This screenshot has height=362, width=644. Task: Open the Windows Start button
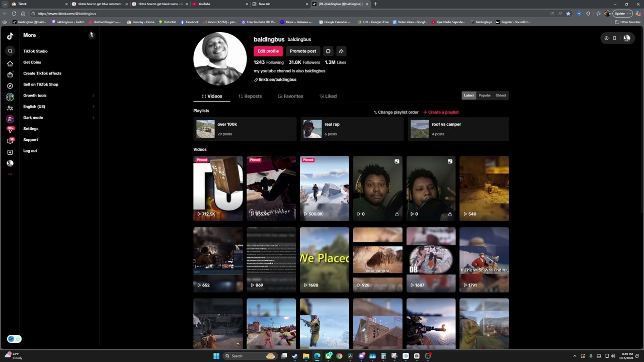pos(216,356)
